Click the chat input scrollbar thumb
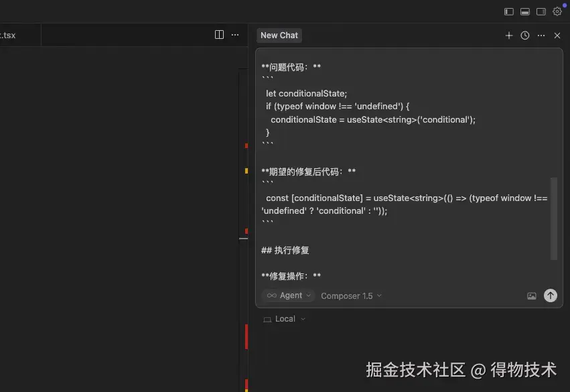This screenshot has width=570, height=392. tap(554, 218)
